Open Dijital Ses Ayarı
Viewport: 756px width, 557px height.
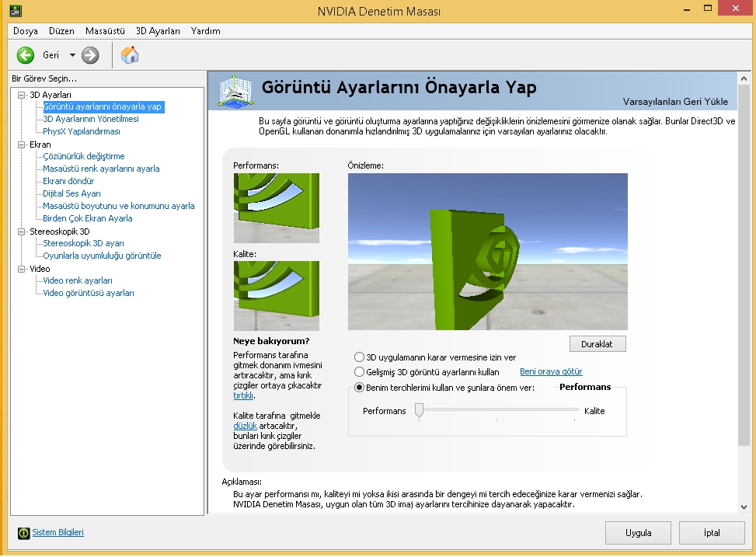[x=71, y=194]
